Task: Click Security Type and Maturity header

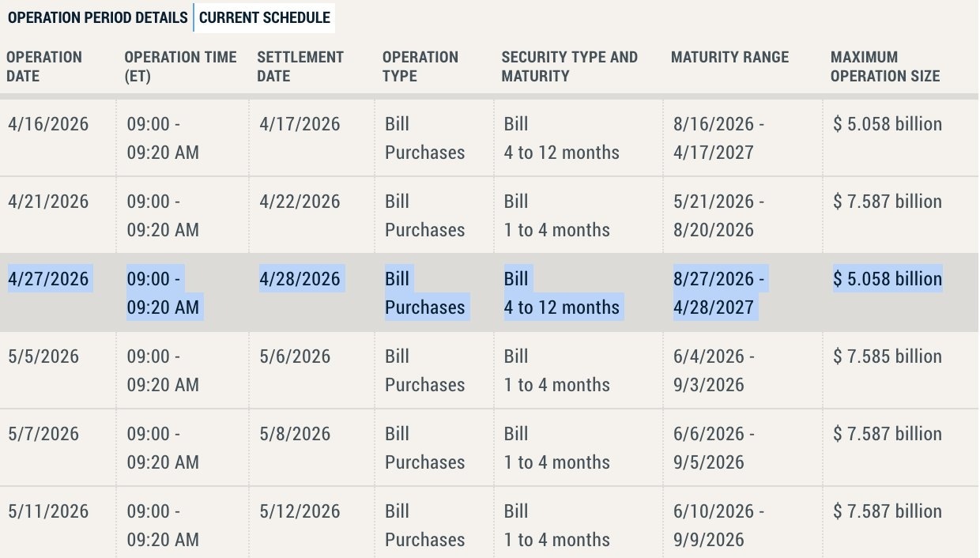Action: 570,66
